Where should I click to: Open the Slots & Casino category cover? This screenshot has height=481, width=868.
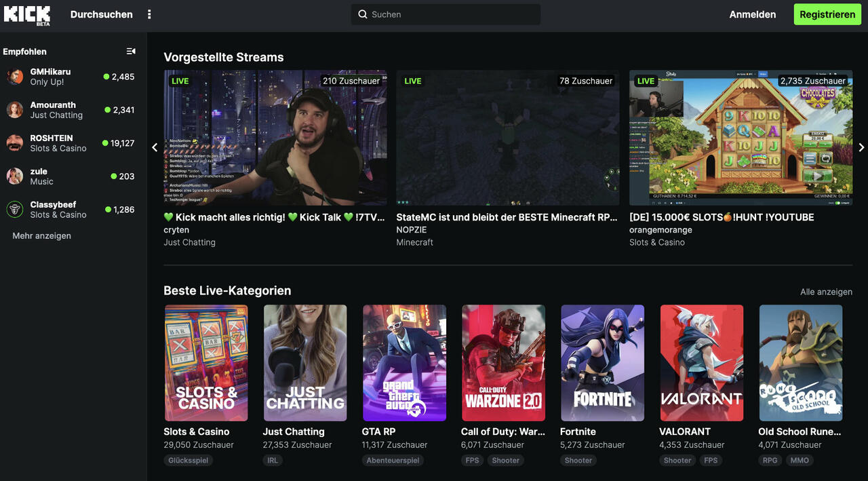[206, 363]
